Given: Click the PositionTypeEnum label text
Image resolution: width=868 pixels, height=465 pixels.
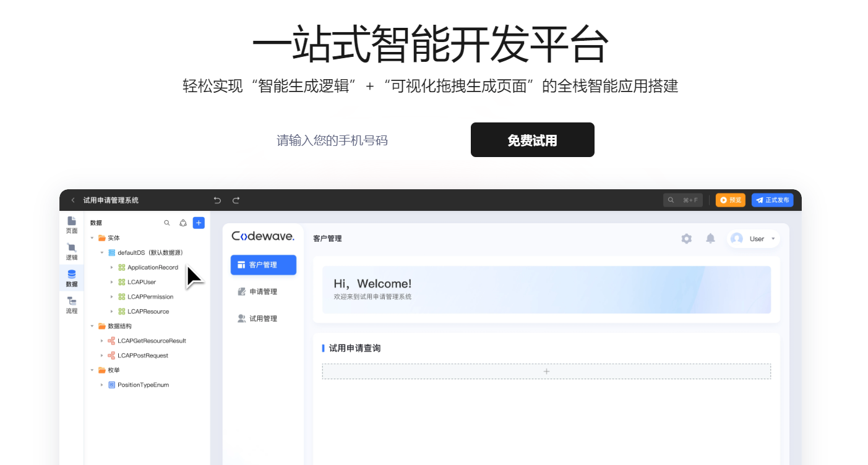Looking at the screenshot, I should [x=143, y=385].
